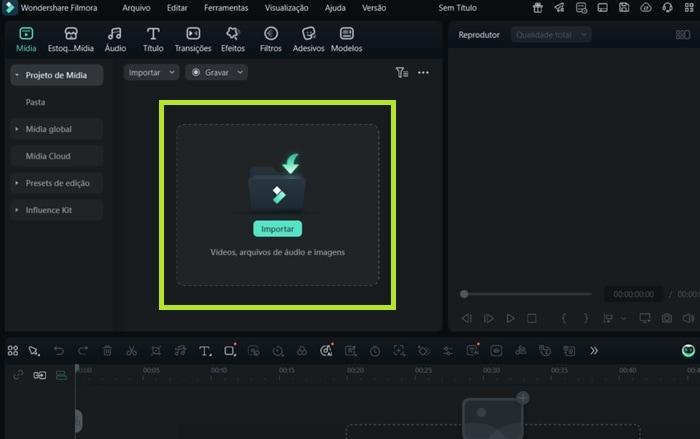Image resolution: width=700 pixels, height=439 pixels.
Task: Click the green add track icon
Action: click(x=61, y=375)
